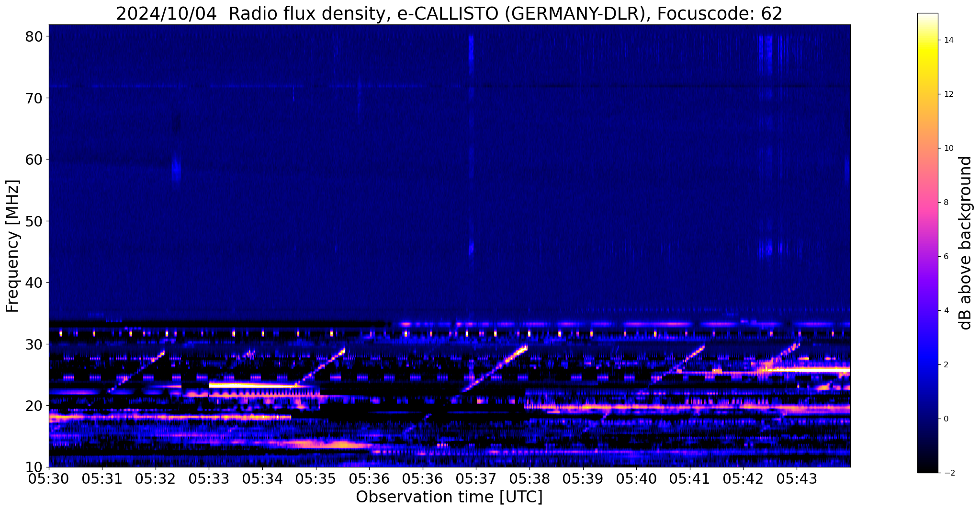The height and width of the screenshot is (511, 980).
Task: Click the 05:31 time tick label
Action: (102, 479)
